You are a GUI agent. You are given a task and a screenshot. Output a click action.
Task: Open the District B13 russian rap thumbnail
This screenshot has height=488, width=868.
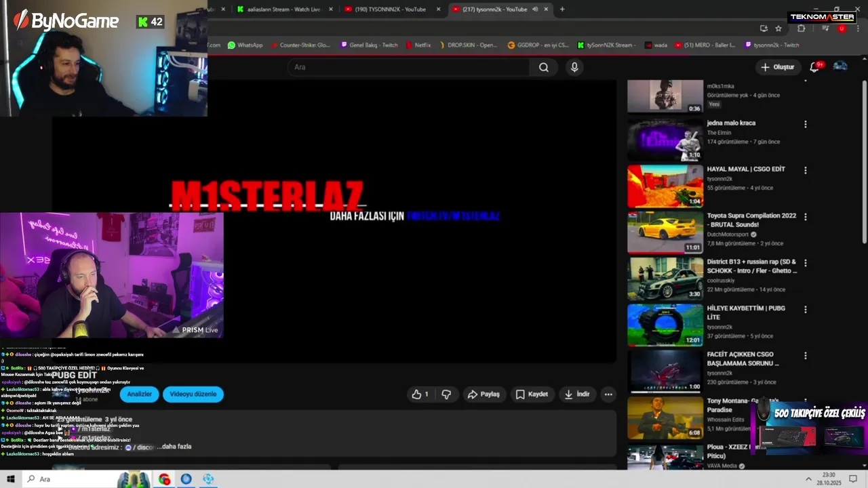click(665, 279)
